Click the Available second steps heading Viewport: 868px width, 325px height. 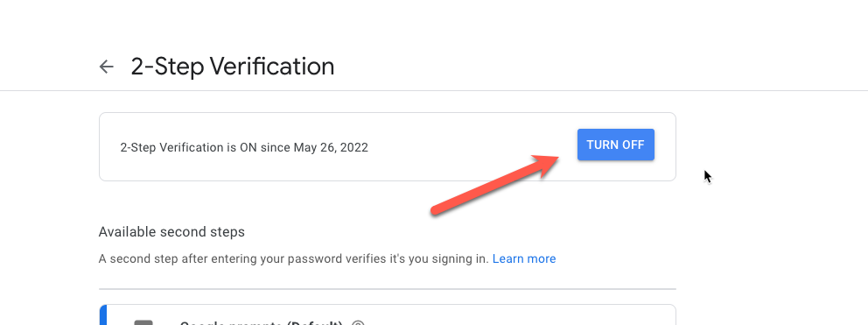[171, 232]
